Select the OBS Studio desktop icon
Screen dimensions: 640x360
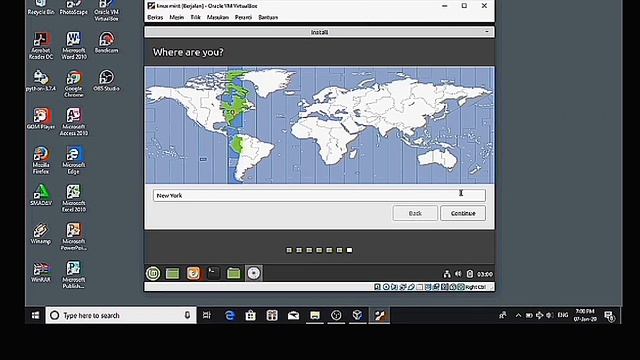106,80
